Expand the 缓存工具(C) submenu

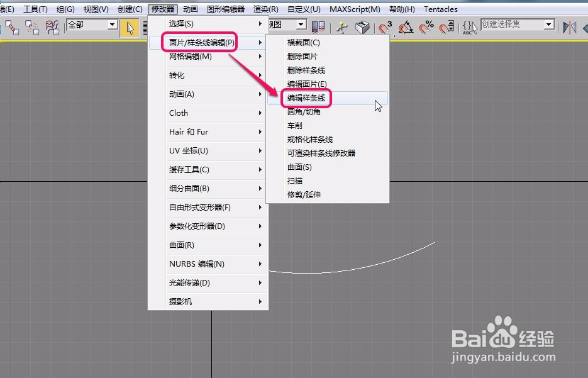tap(208, 169)
